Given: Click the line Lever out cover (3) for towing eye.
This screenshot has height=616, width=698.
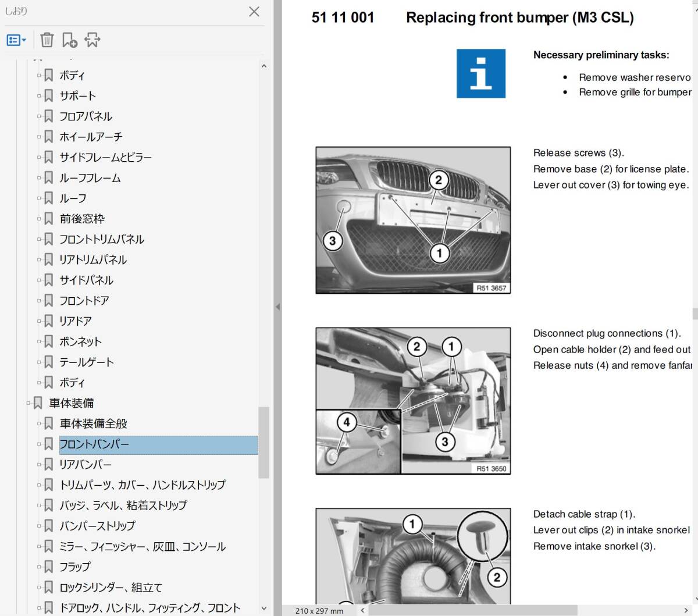Looking at the screenshot, I should 611,185.
